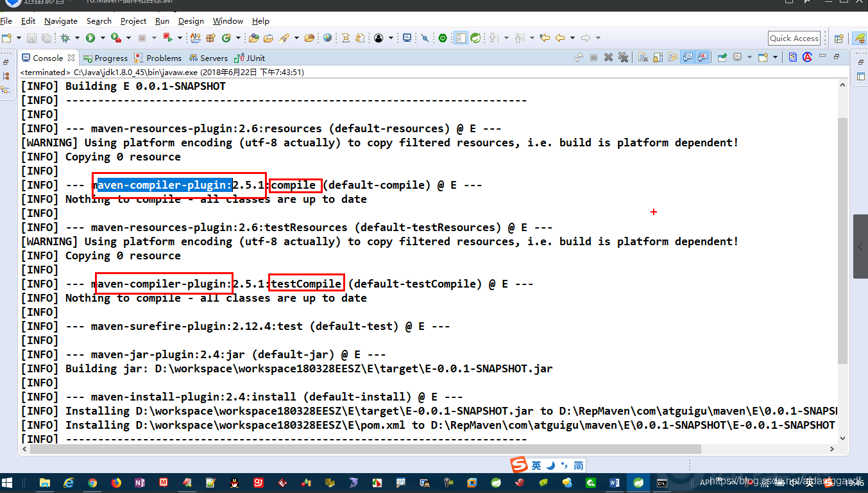Click the red circled A console icon

click(808, 57)
